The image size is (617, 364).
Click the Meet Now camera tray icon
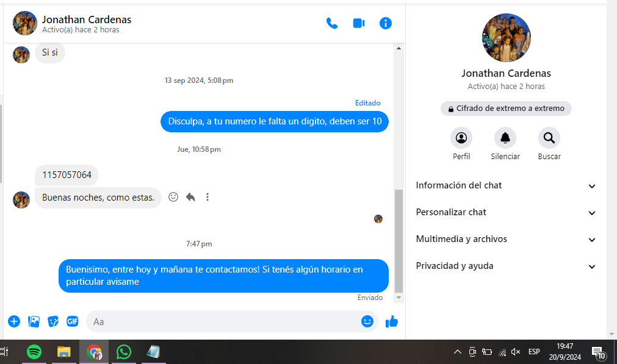pos(472,352)
